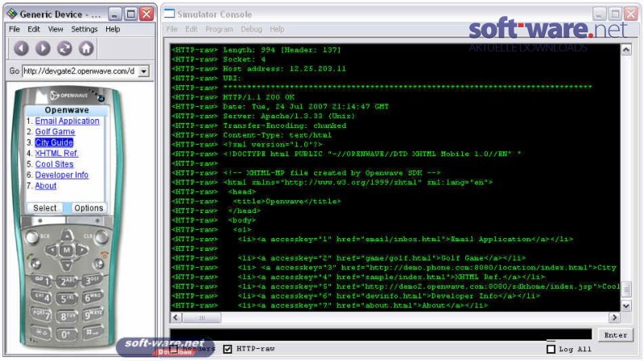The image size is (644, 361).
Task: Open the Developer Info link
Action: tap(62, 174)
